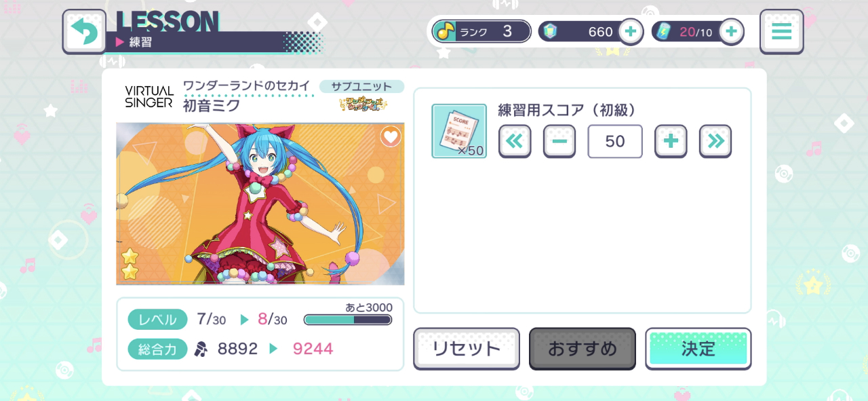Select the サブユニット label
Viewport: 868px width, 401px height.
(x=361, y=86)
